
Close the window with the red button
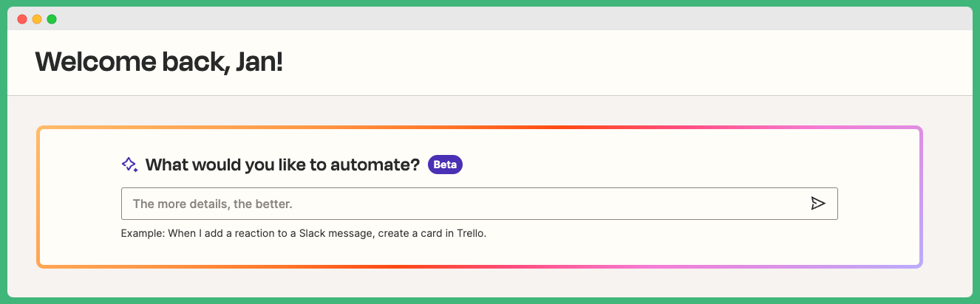coord(22,19)
